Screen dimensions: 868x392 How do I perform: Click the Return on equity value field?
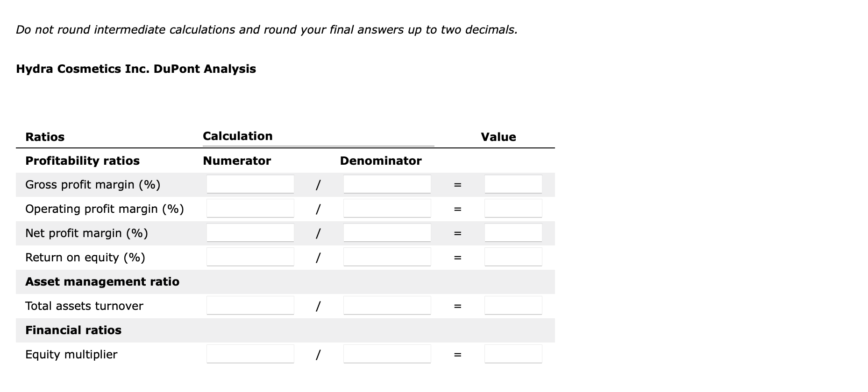point(512,257)
